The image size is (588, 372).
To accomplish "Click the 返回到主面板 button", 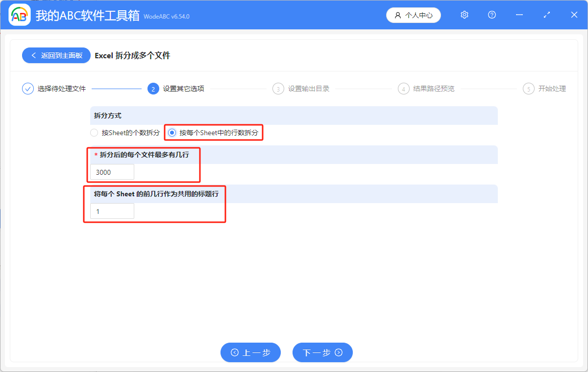I will click(56, 55).
